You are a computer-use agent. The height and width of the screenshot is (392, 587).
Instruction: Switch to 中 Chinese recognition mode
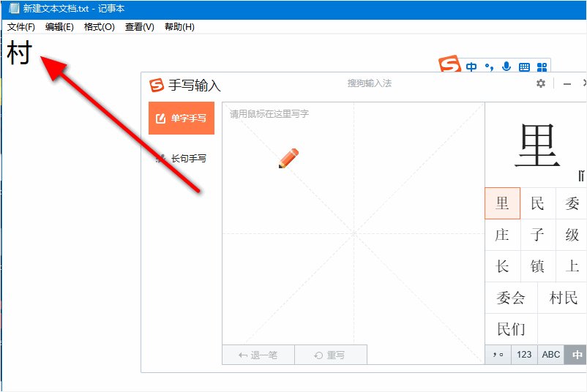(576, 355)
